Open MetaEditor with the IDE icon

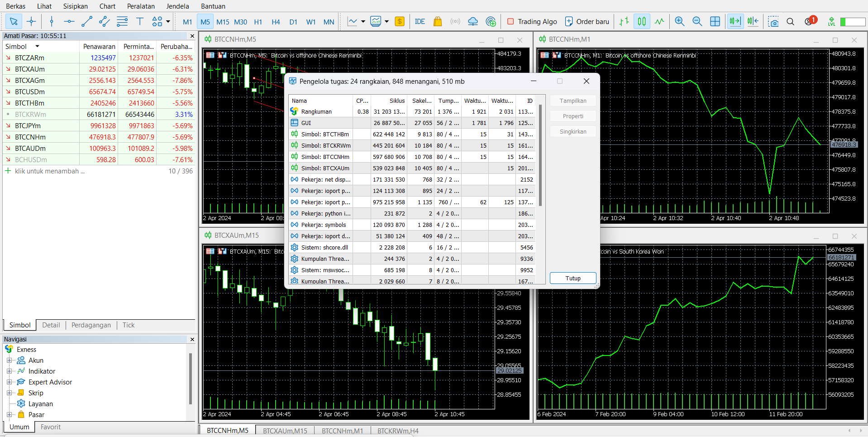pos(420,21)
